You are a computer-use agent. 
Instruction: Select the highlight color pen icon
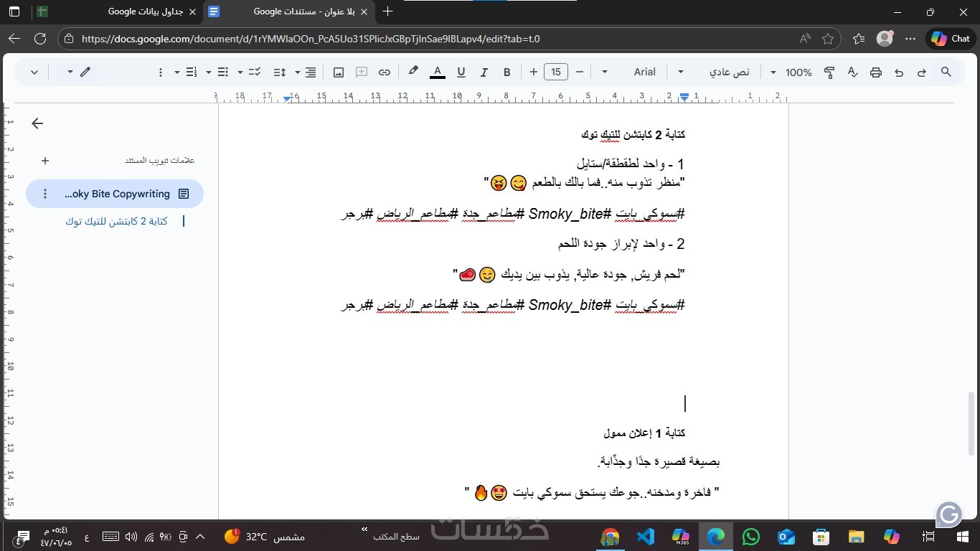pos(413,72)
